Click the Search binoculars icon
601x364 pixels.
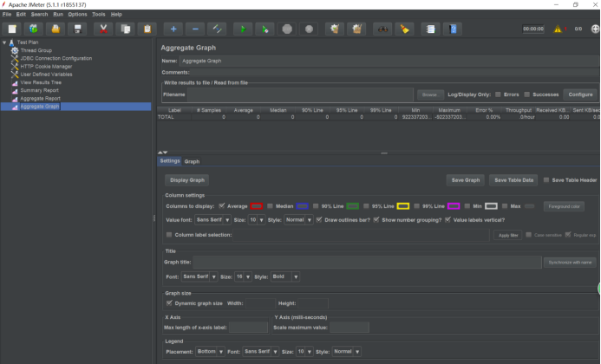tap(382, 29)
